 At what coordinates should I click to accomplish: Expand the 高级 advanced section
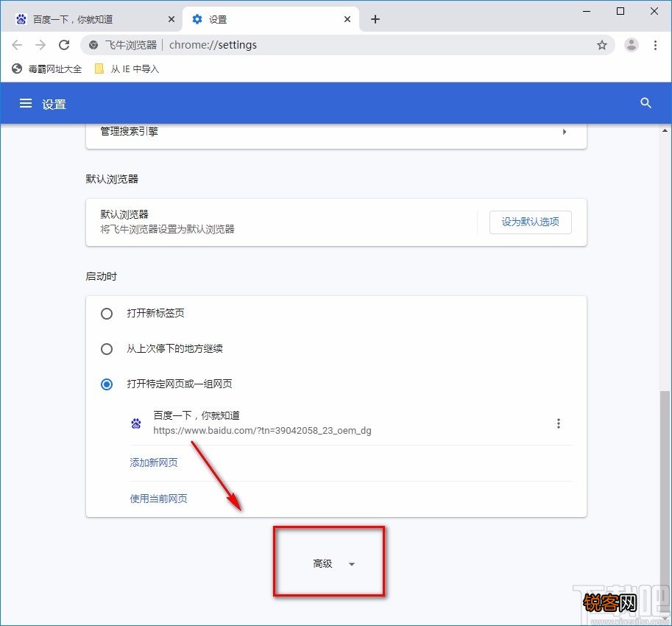pos(333,564)
